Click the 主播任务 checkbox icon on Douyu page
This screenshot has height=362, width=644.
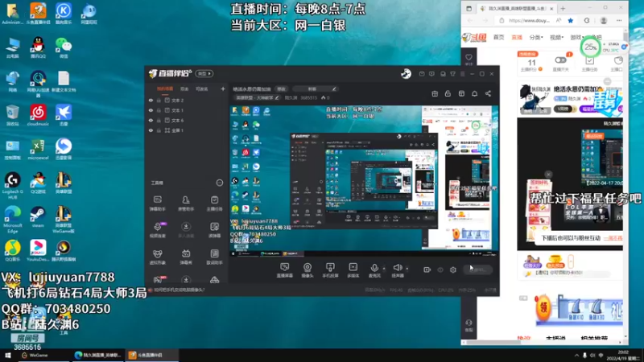click(589, 60)
